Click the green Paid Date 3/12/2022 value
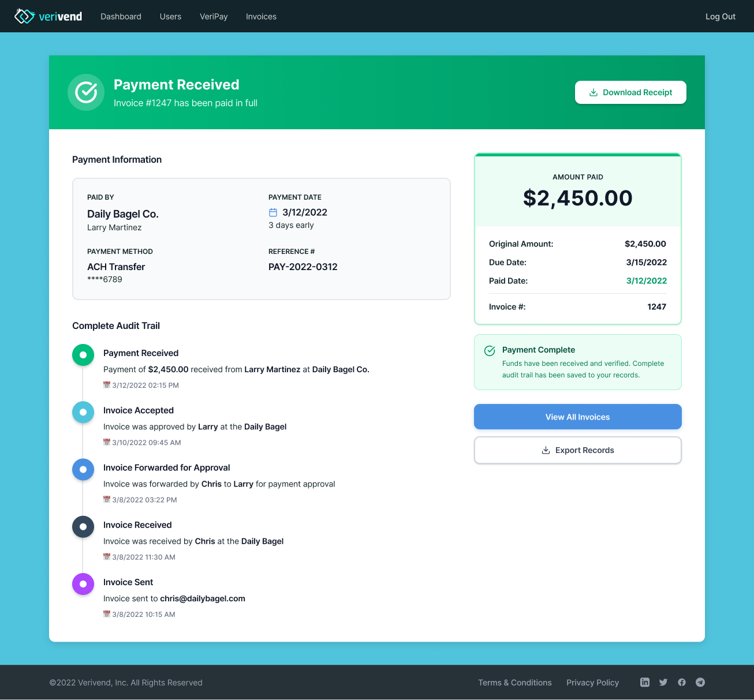The height and width of the screenshot is (700, 754). (x=647, y=280)
